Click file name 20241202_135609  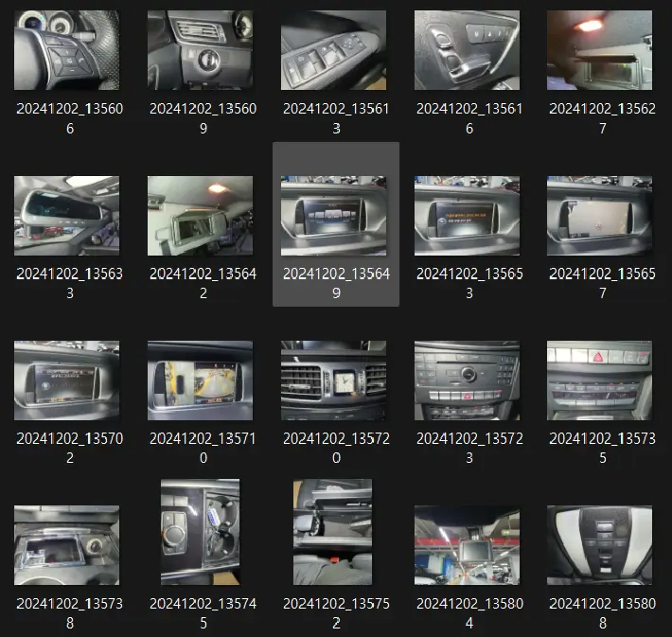click(203, 118)
